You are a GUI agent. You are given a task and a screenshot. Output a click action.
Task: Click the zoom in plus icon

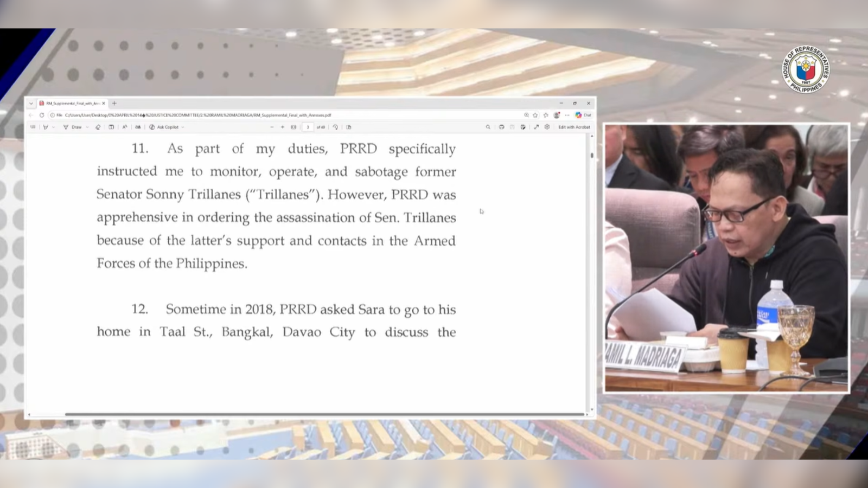tap(282, 127)
